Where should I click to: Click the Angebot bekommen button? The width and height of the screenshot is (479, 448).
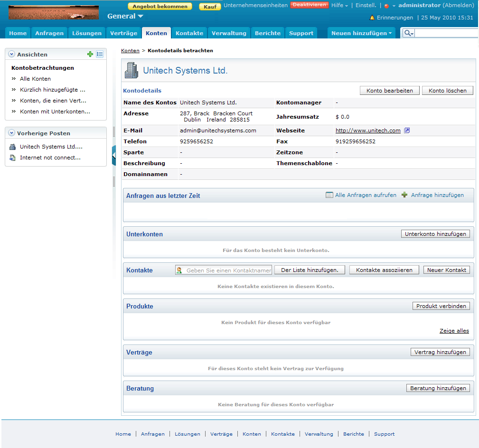coord(160,7)
